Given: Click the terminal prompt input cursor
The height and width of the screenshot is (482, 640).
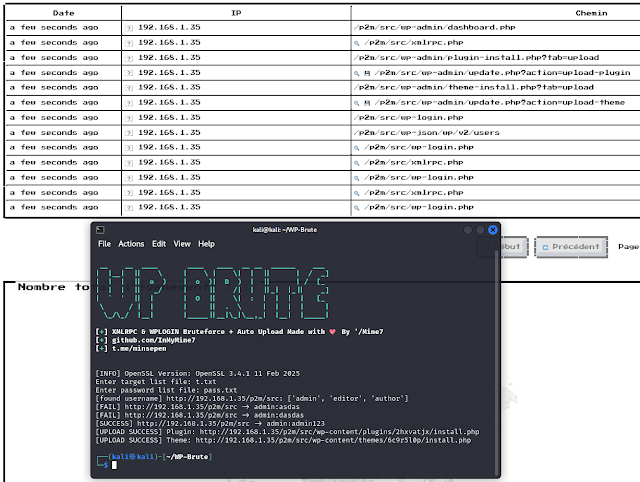Looking at the screenshot, I should click(x=114, y=465).
